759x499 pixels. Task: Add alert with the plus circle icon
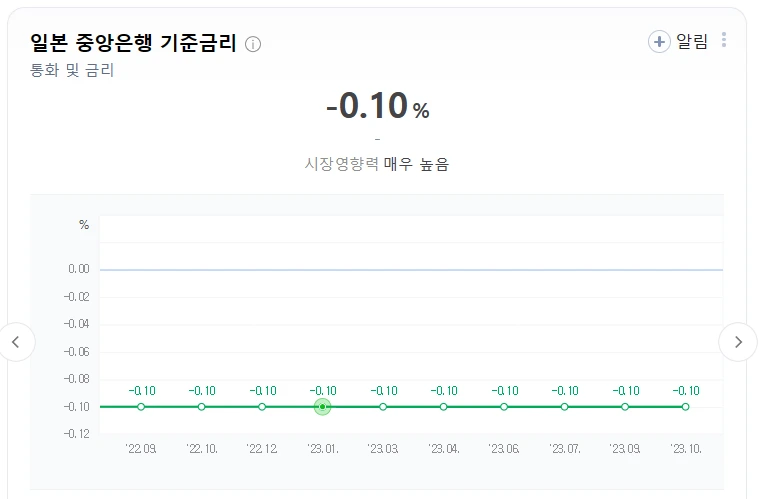(x=659, y=42)
